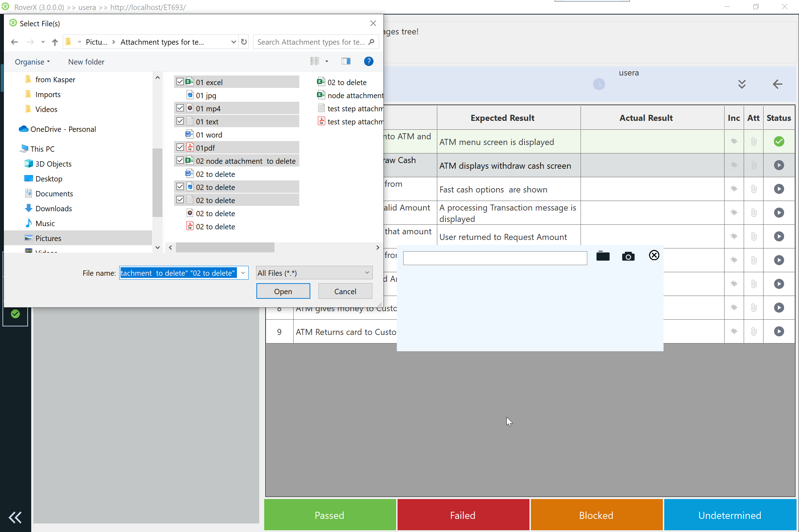Uncheck the 01 excel file checkbox
799x532 pixels.
pos(180,82)
